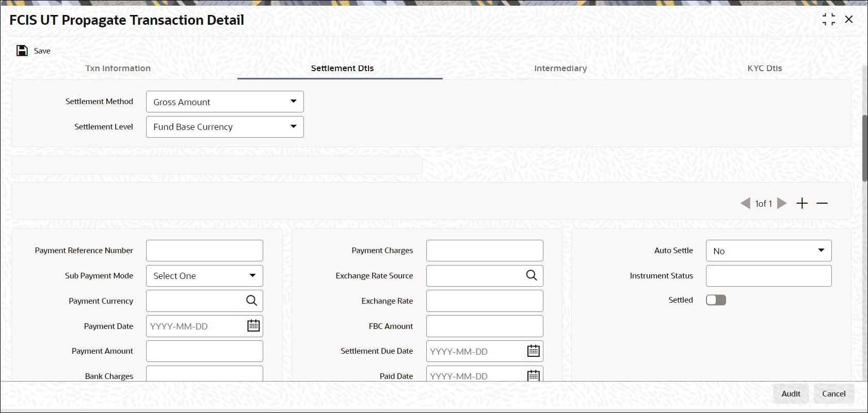868x413 pixels.
Task: Click the Save text label
Action: tap(42, 51)
